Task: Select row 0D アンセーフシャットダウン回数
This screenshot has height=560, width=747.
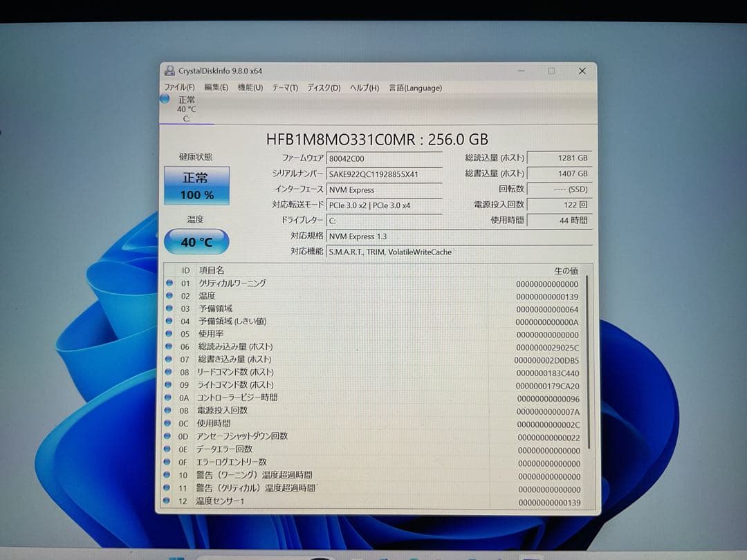Action: (x=373, y=436)
